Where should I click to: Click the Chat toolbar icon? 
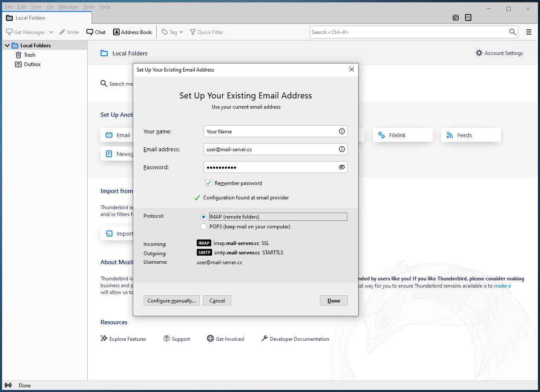click(x=90, y=32)
